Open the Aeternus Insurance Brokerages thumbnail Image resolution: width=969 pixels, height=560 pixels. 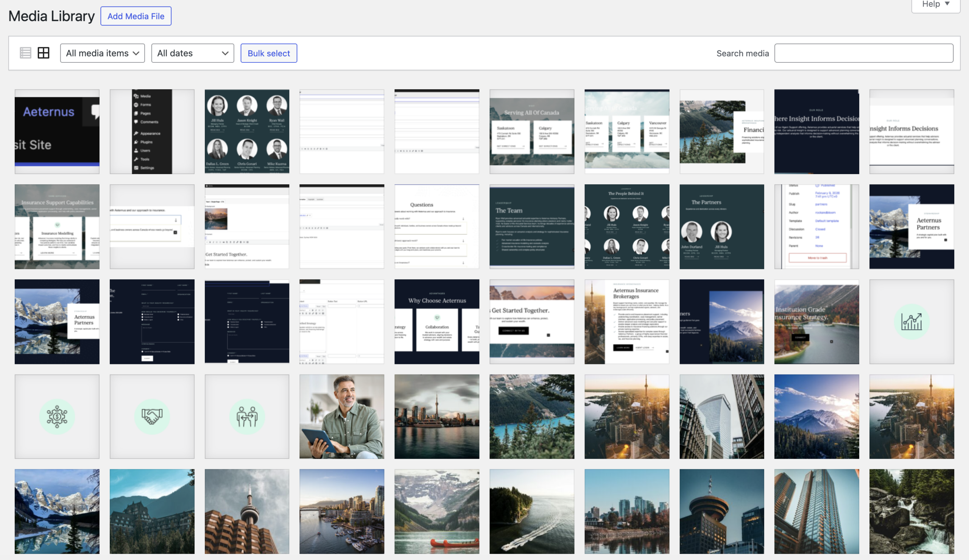point(626,321)
